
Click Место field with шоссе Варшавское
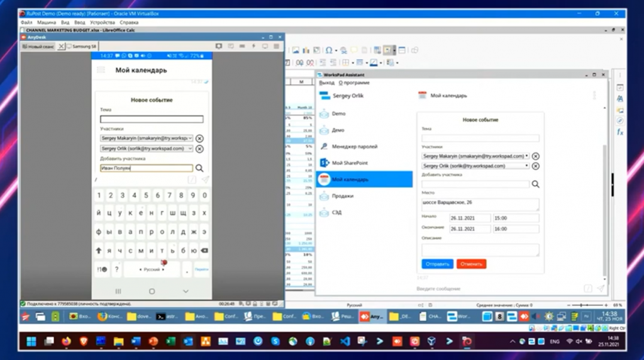coord(480,205)
